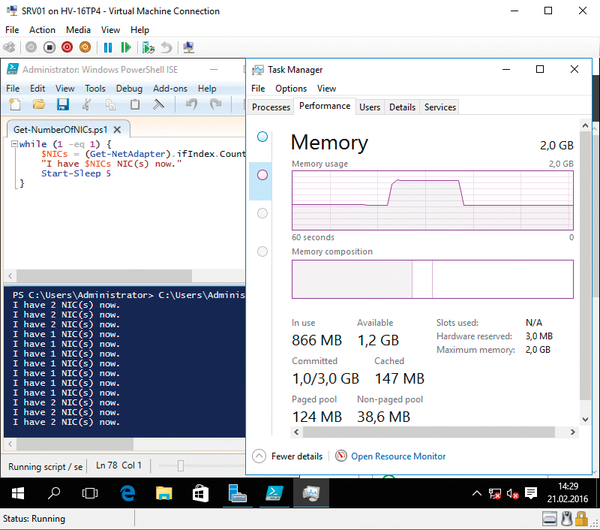
Task: Open Windows Store from the taskbar
Action: click(x=201, y=494)
